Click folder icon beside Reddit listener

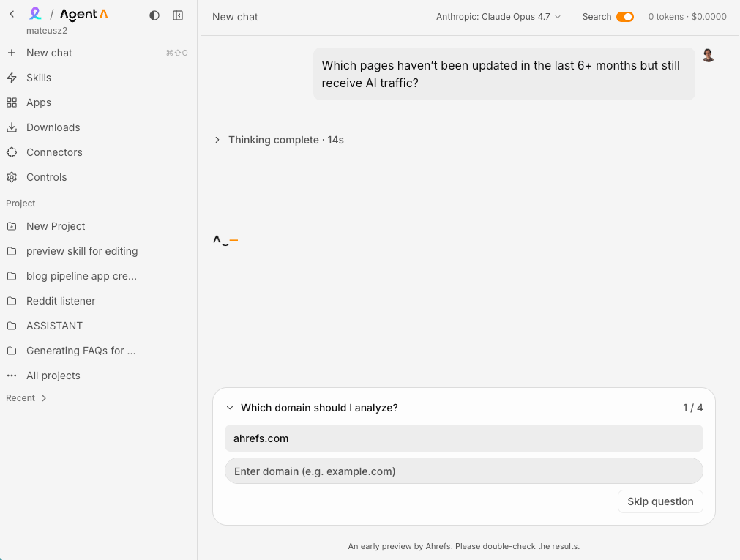12,301
